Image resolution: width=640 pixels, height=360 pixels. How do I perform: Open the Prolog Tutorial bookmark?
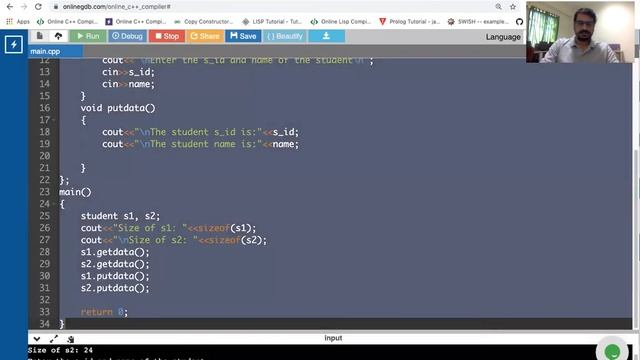click(409, 22)
